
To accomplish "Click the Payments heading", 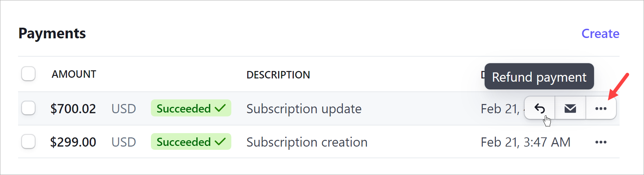I will coord(52,33).
